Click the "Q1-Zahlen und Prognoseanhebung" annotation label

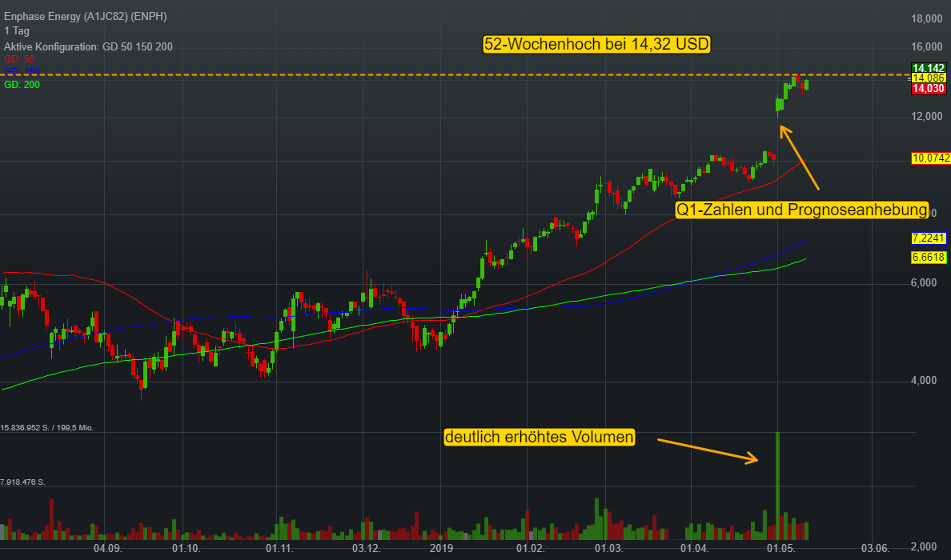point(802,210)
